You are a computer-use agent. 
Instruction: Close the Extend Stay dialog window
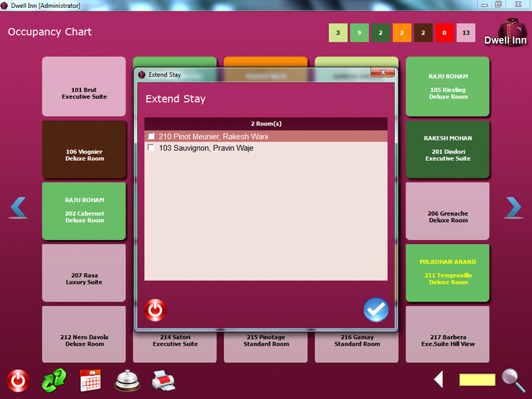(x=382, y=73)
